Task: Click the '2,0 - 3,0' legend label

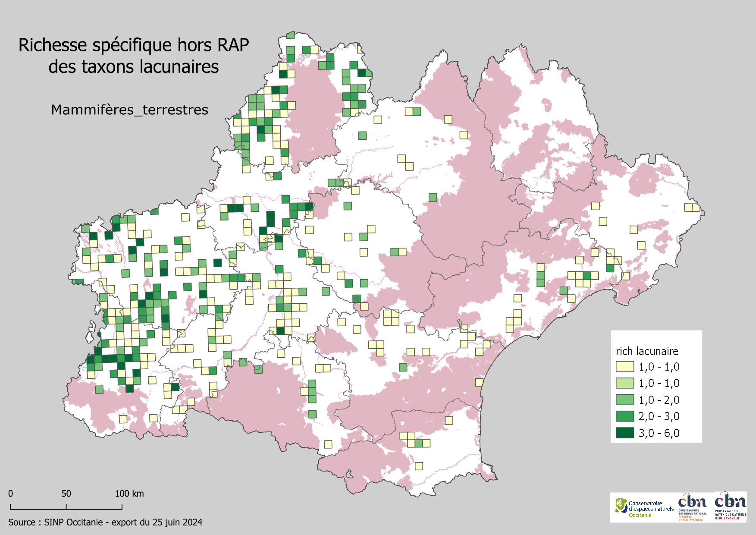Action: [x=659, y=417]
